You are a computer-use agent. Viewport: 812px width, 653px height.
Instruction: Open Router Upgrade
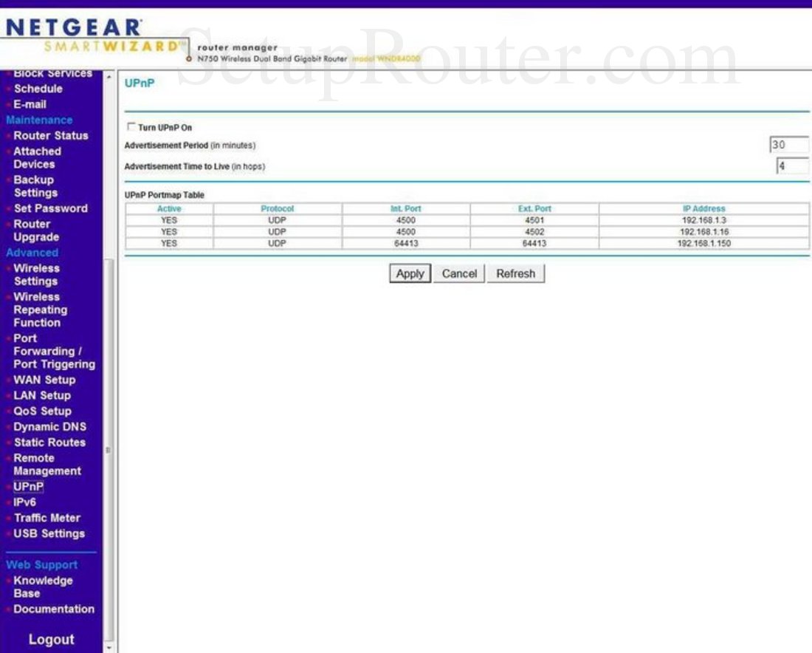point(34,230)
